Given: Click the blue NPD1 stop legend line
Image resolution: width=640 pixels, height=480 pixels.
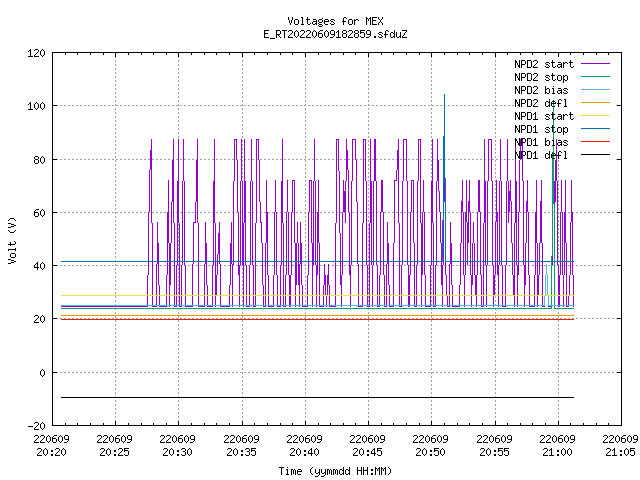Looking at the screenshot, I should [x=595, y=129].
